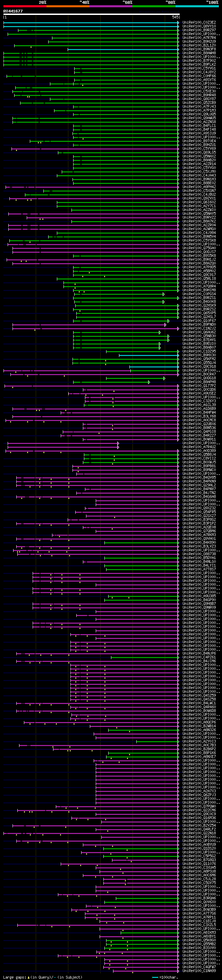Click the query end position 545
The width and height of the screenshot is (222, 980).
point(175,17)
